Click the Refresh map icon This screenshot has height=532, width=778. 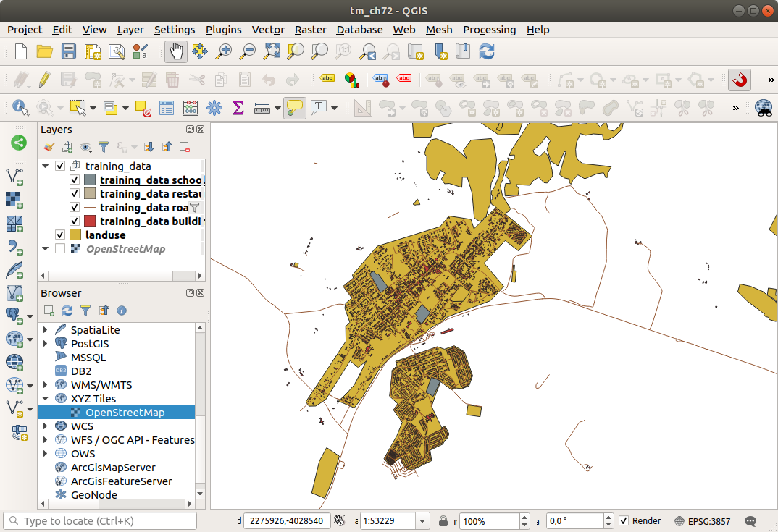coord(487,51)
